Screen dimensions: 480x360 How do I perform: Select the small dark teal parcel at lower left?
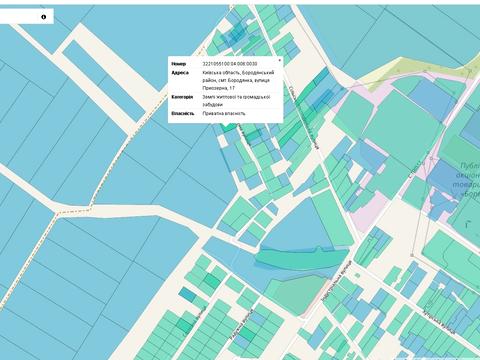point(188,295)
